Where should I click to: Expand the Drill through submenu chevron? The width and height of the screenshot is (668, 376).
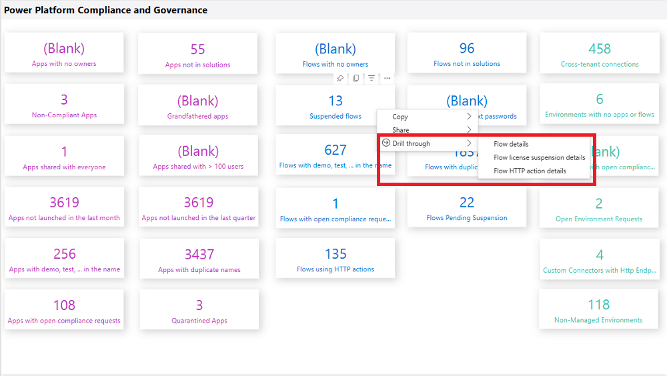click(469, 143)
